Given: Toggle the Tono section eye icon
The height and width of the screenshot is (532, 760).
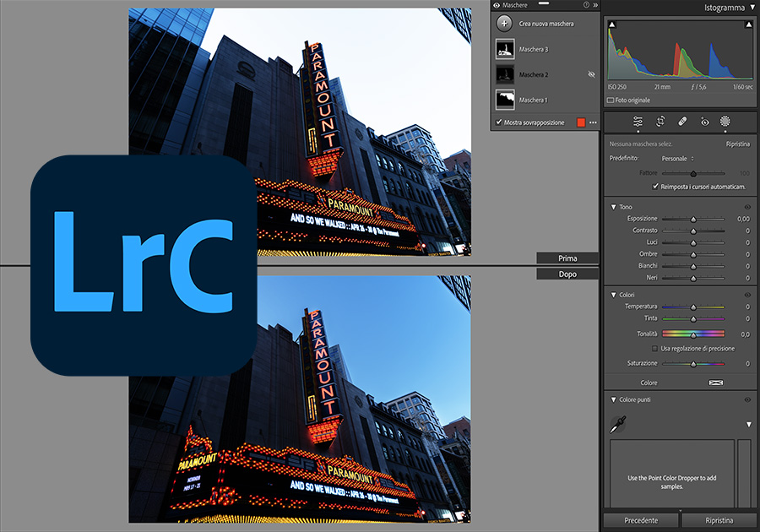Looking at the screenshot, I should [x=747, y=207].
